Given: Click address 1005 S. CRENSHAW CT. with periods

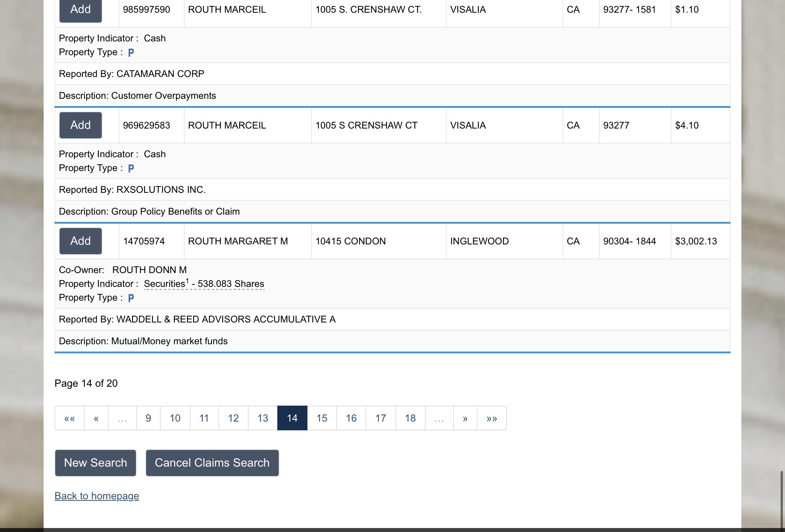Looking at the screenshot, I should coord(369,10).
